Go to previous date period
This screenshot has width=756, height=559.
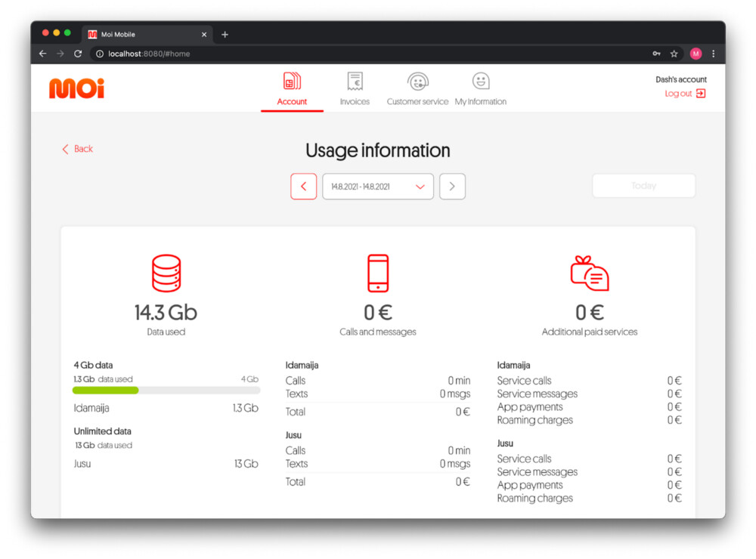[x=304, y=187]
